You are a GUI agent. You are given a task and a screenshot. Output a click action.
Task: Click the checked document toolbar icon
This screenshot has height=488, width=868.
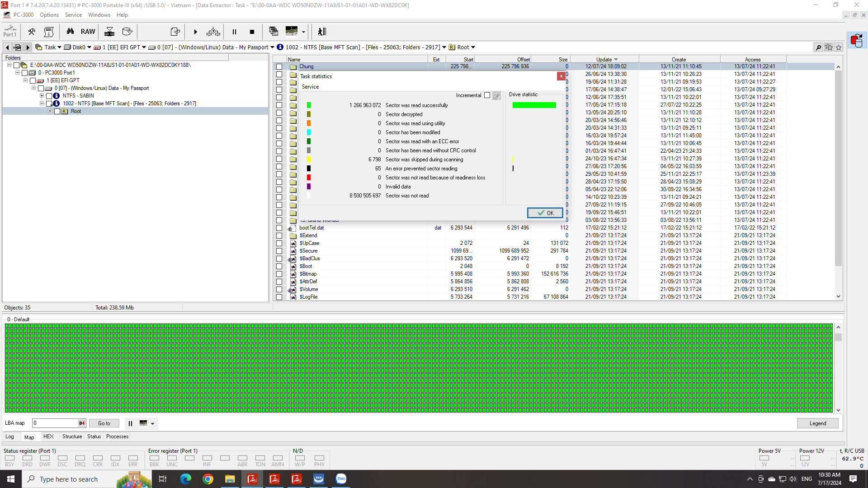(x=175, y=32)
